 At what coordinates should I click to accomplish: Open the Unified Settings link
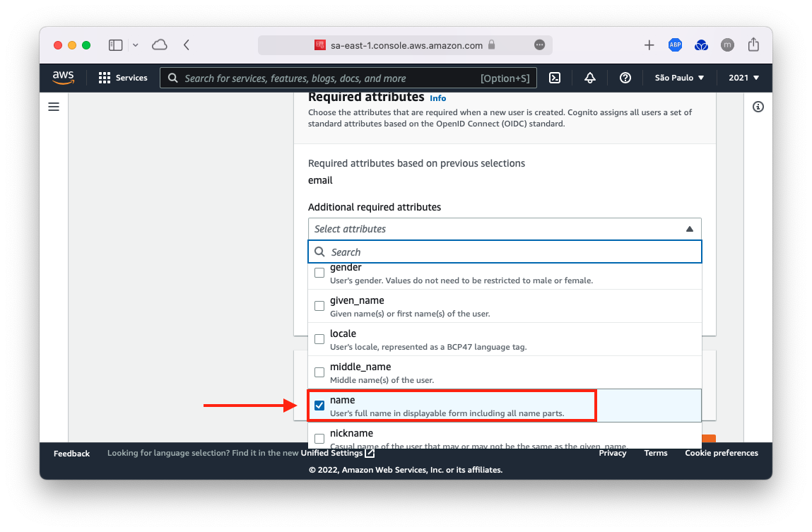coord(337,453)
